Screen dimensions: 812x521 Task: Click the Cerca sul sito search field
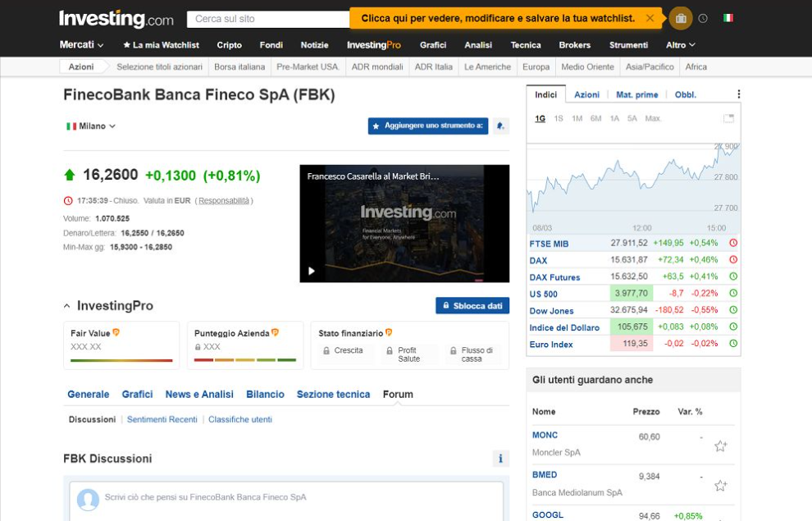click(x=268, y=19)
